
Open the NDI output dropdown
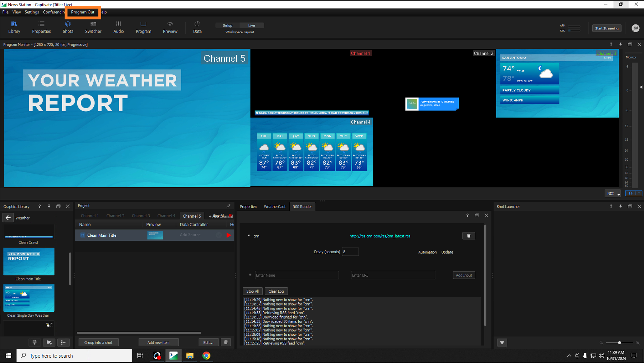tap(613, 194)
